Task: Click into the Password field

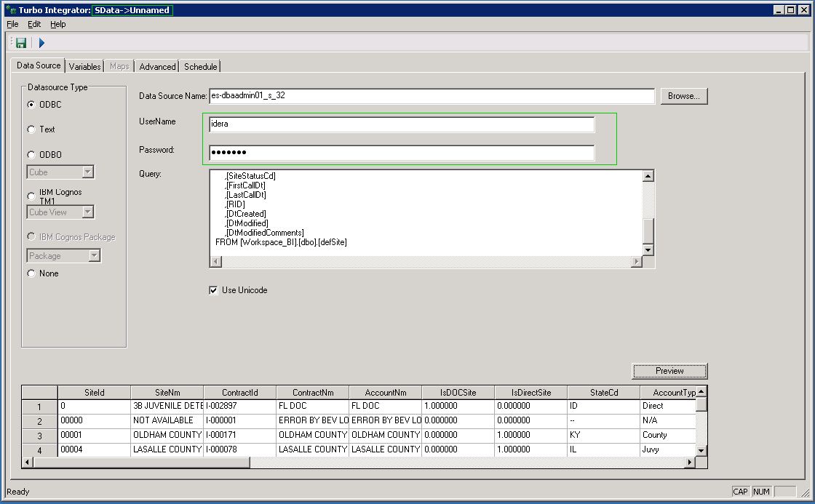Action: pos(402,153)
